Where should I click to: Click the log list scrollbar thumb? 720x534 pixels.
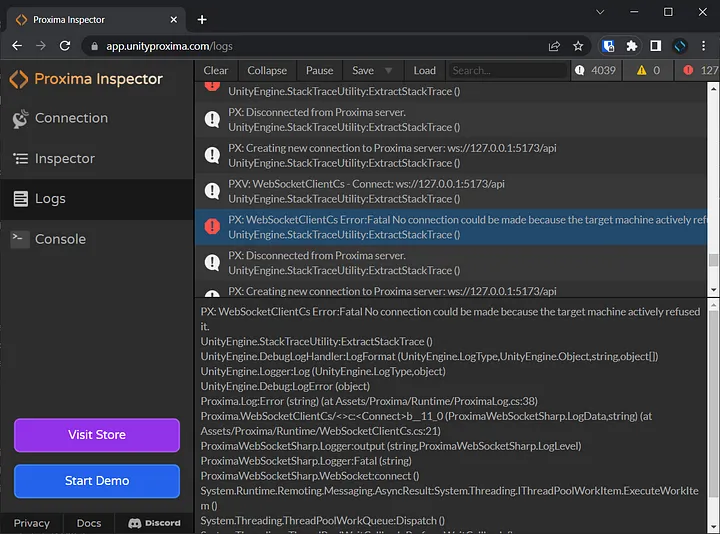coord(713,260)
